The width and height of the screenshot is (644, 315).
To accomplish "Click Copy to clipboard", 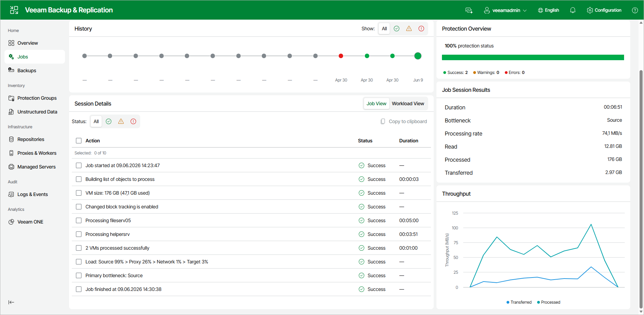I will click(404, 121).
